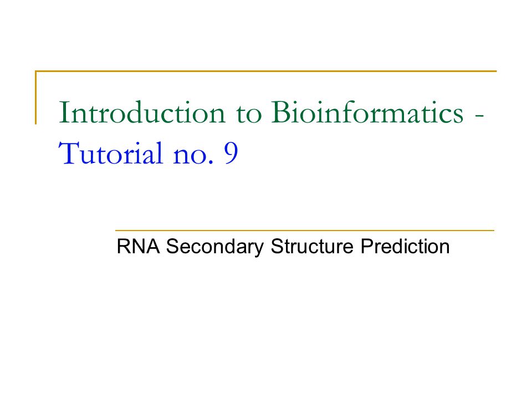532x399 pixels.
Task: Click the word "Introduction" in the title
Action: (142, 112)
